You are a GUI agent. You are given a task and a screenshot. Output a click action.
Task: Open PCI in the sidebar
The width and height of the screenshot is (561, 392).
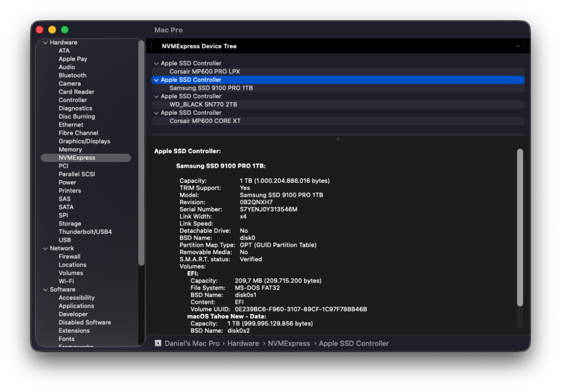(x=63, y=166)
